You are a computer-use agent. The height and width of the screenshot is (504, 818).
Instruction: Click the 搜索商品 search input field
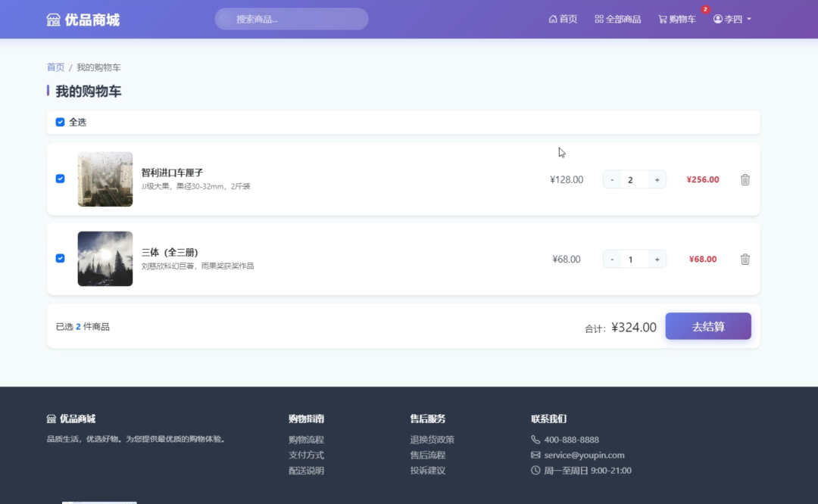tap(291, 19)
